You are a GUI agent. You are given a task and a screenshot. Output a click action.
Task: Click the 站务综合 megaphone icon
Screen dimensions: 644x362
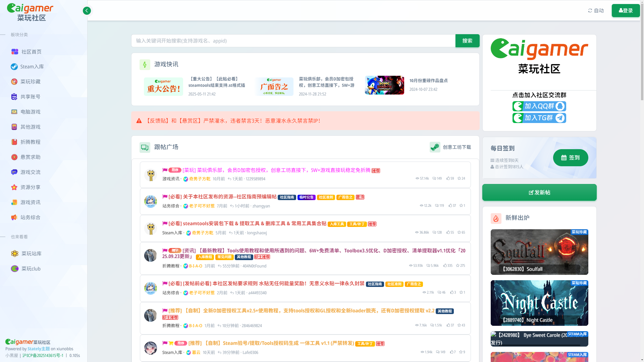14,218
